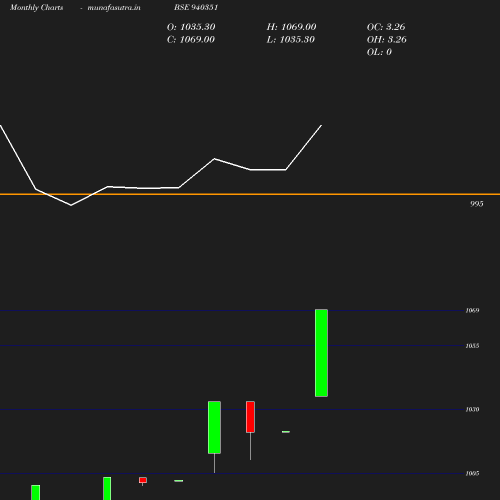
Task: Click the 1030 price level label
Action: 472,410
